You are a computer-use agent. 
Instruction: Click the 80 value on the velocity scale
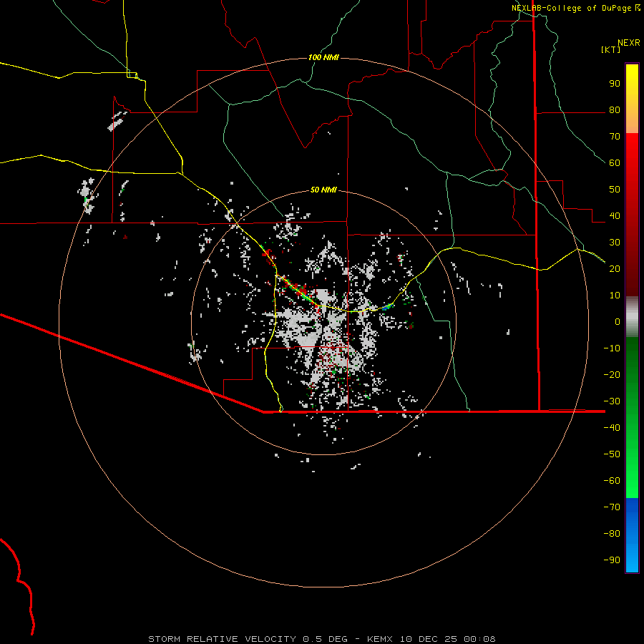[x=615, y=110]
